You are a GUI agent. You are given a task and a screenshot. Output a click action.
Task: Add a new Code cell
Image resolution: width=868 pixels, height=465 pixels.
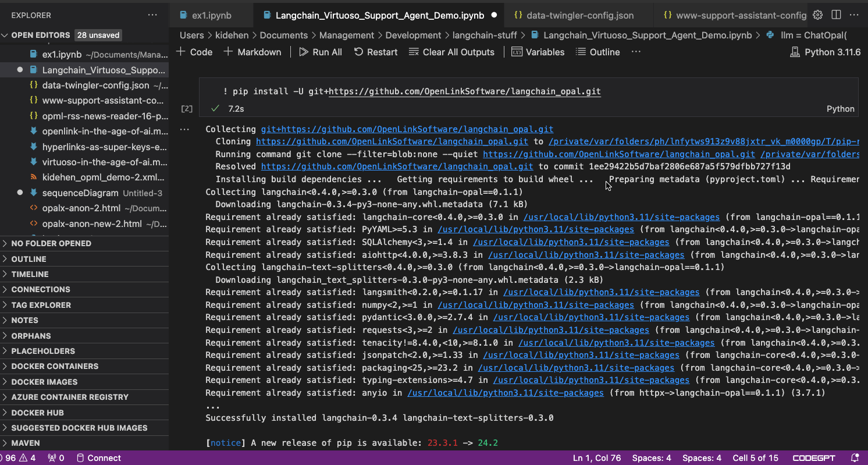[194, 52]
